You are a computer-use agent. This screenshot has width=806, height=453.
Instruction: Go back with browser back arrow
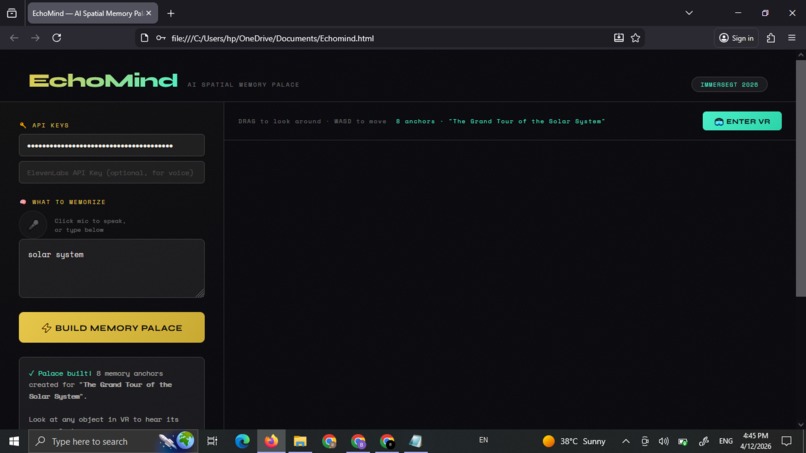pyautogui.click(x=14, y=38)
